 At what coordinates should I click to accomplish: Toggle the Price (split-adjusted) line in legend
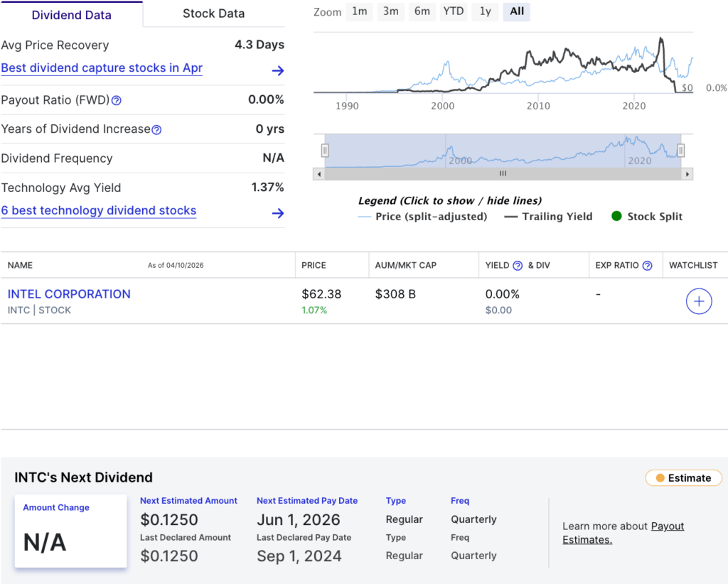click(422, 217)
